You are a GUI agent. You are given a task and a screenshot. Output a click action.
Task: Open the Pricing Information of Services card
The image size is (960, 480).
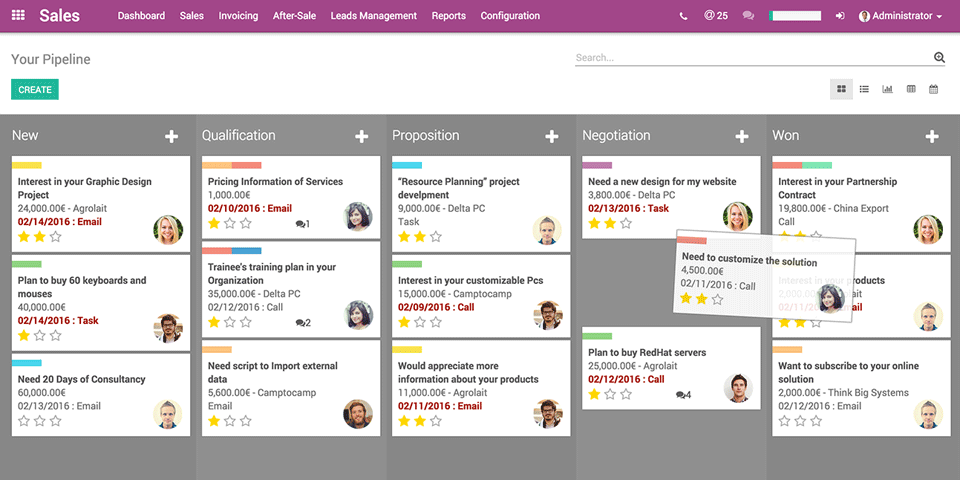tap(275, 182)
